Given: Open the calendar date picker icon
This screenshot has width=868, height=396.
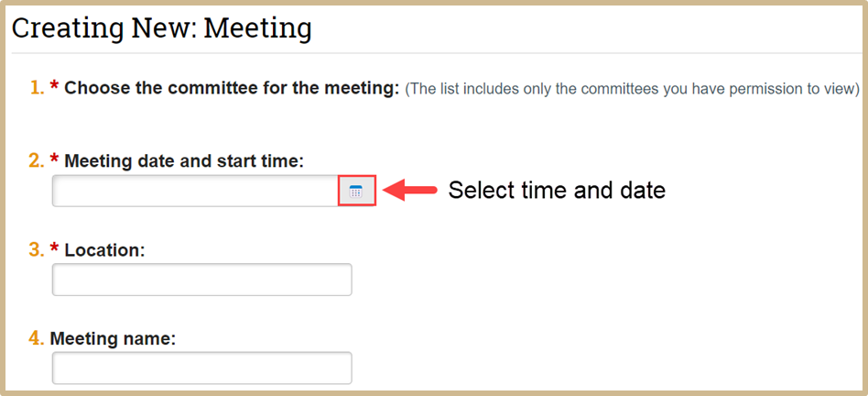Looking at the screenshot, I should tap(356, 191).
